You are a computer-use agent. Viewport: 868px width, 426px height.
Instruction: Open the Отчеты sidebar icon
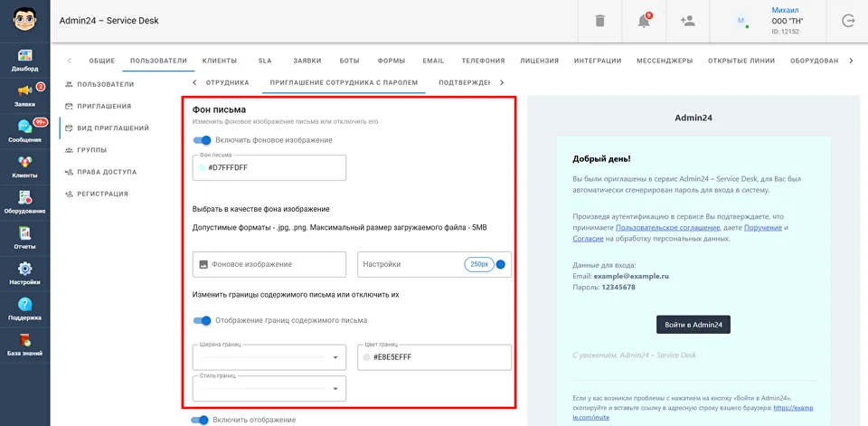pos(25,233)
